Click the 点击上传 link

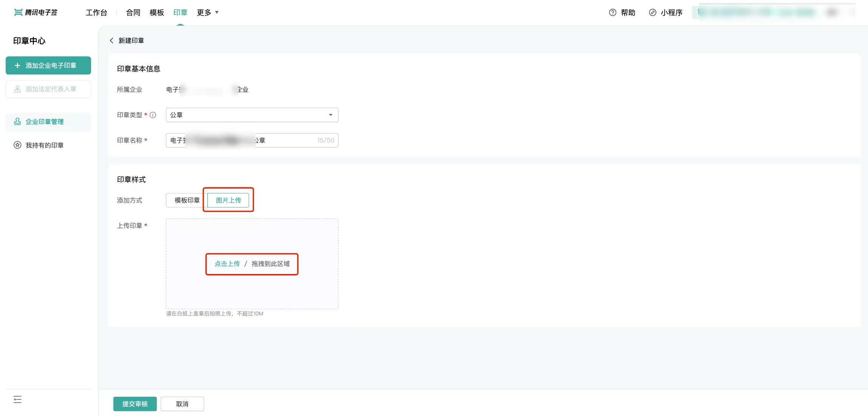point(227,264)
